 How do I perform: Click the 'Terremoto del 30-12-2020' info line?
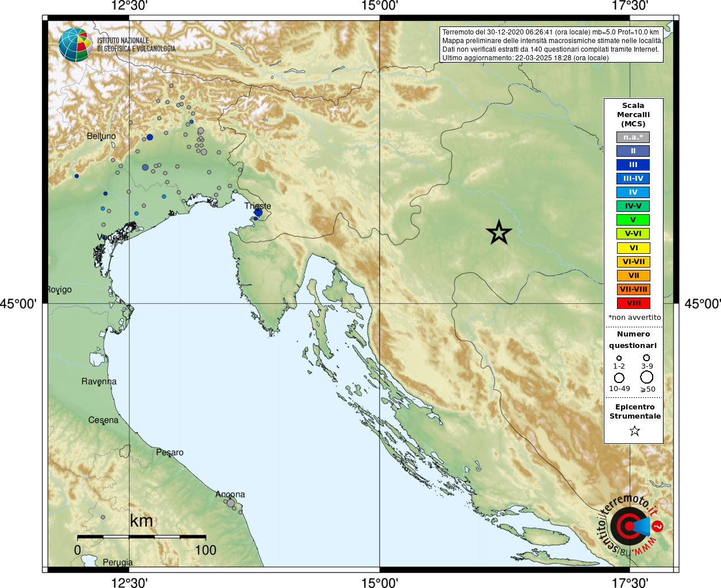(x=550, y=32)
